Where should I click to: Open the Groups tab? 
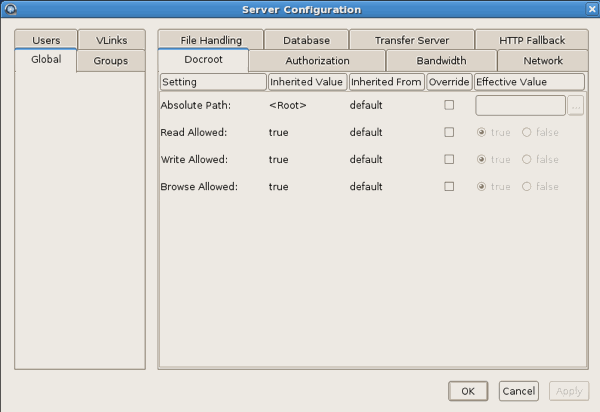click(111, 60)
